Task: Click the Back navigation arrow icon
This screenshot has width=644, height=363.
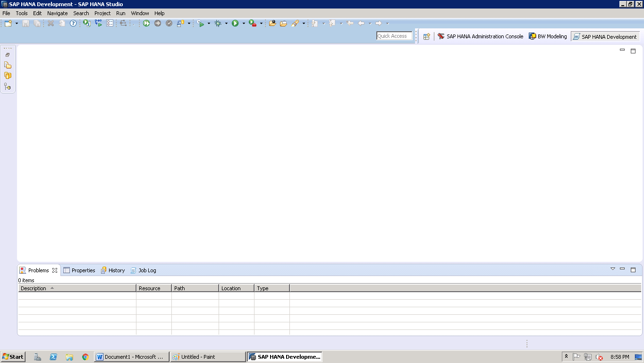Action: coord(361,23)
